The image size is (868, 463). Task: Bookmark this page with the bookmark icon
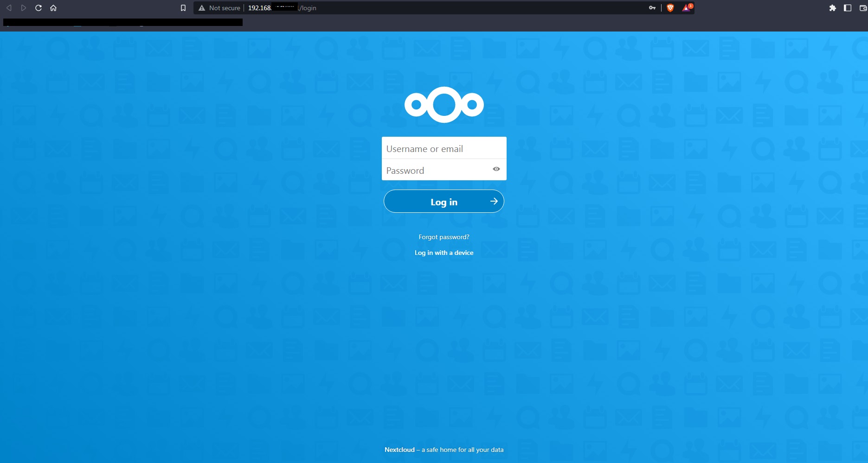[x=183, y=8]
